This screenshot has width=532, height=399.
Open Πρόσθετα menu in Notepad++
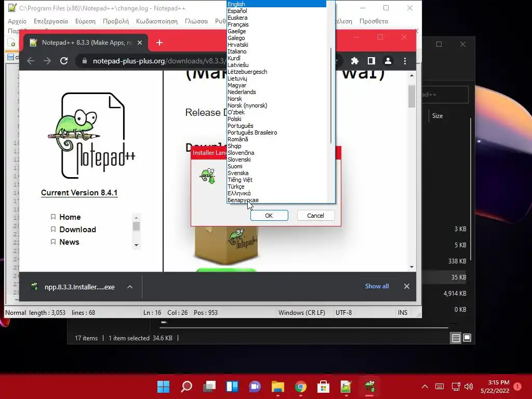click(374, 21)
